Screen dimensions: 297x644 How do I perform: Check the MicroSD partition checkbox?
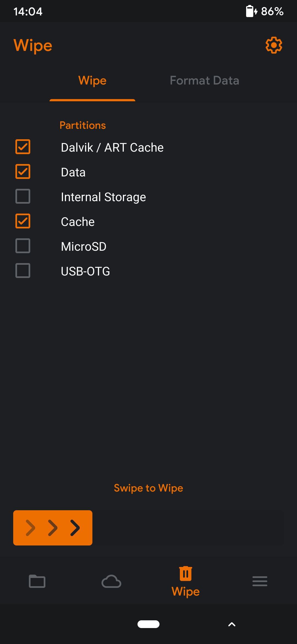click(23, 246)
